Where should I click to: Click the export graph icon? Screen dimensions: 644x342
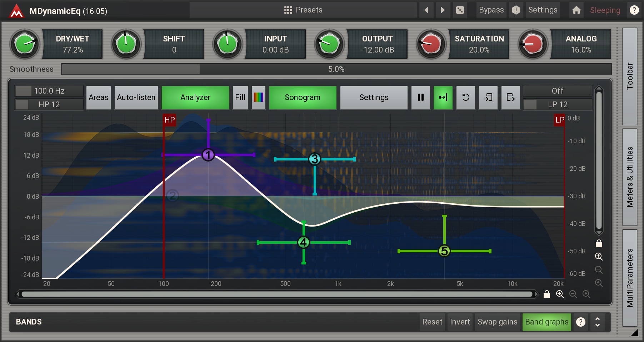(x=511, y=97)
